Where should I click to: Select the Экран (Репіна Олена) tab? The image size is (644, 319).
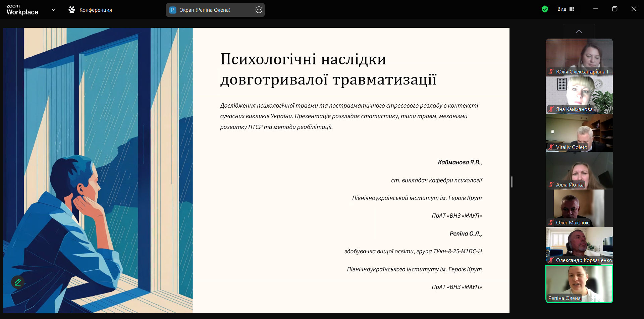205,10
